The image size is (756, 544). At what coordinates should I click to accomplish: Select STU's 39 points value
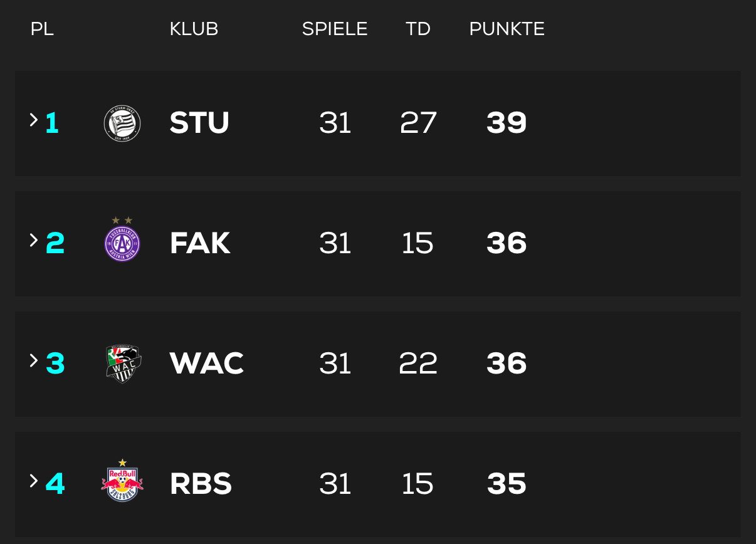tap(507, 123)
